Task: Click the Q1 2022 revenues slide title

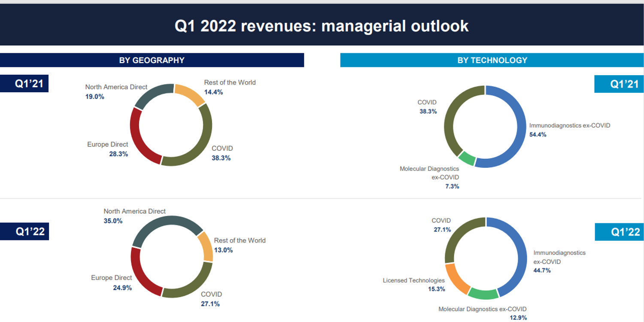Action: (322, 26)
